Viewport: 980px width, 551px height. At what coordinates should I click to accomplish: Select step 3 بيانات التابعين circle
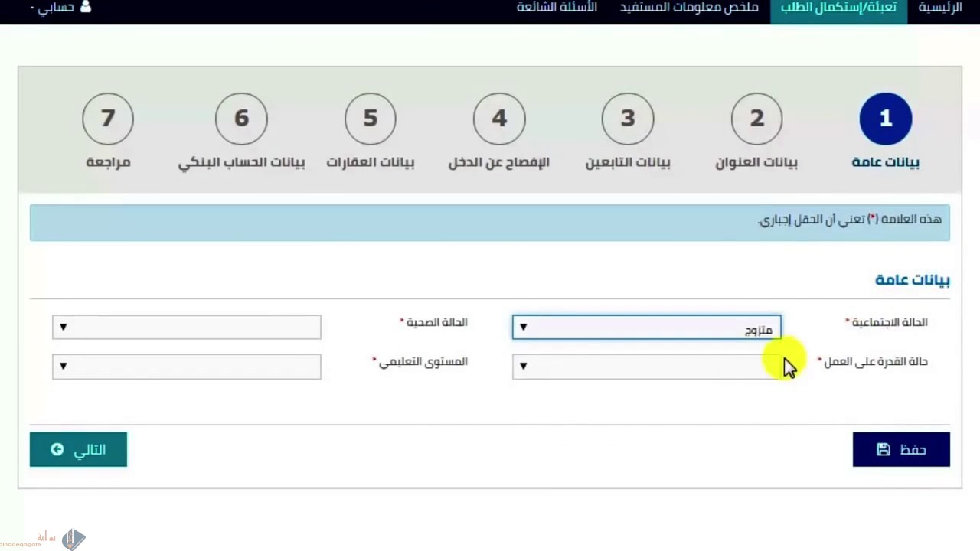tap(628, 119)
